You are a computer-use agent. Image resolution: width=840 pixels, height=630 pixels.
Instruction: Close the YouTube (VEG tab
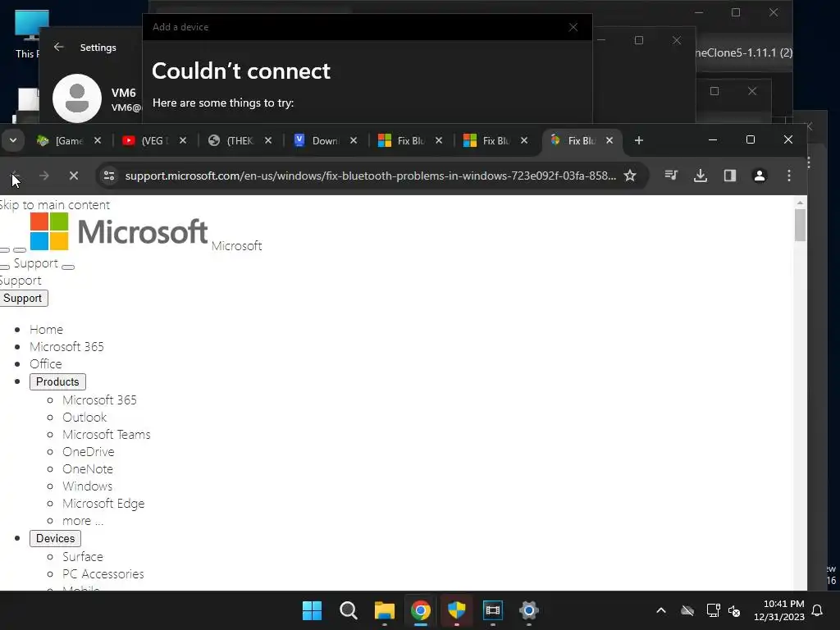(183, 140)
